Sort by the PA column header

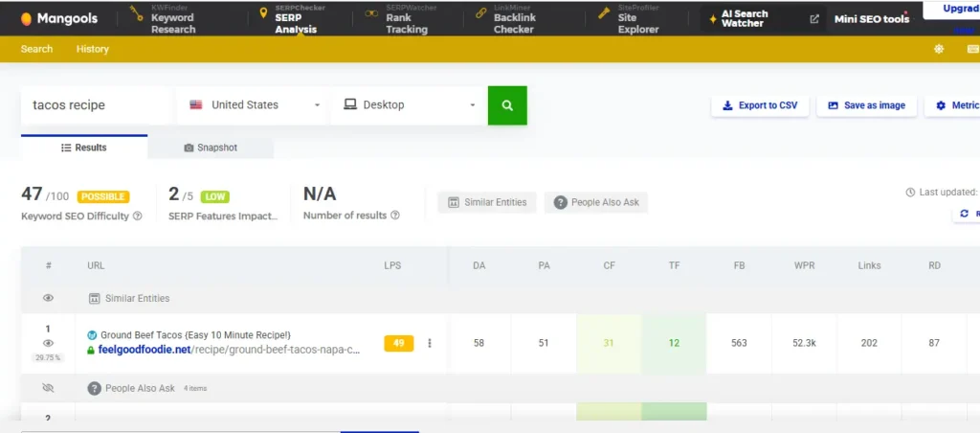coord(544,265)
